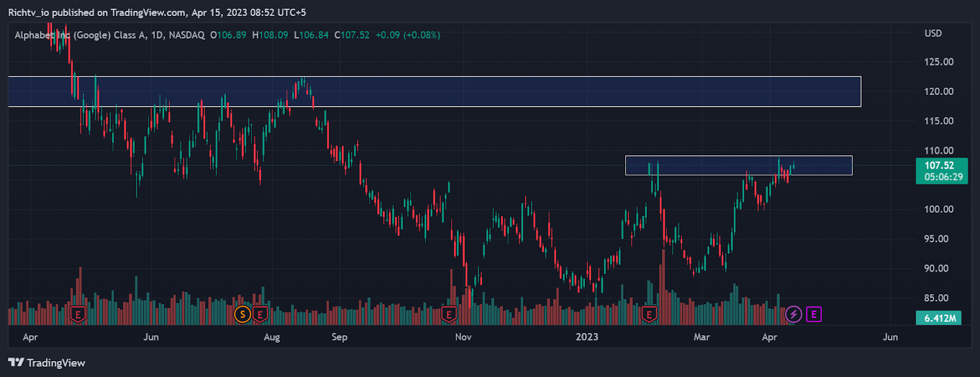Click the purple lightning bolt event icon
The height and width of the screenshot is (377, 980).
(x=794, y=315)
